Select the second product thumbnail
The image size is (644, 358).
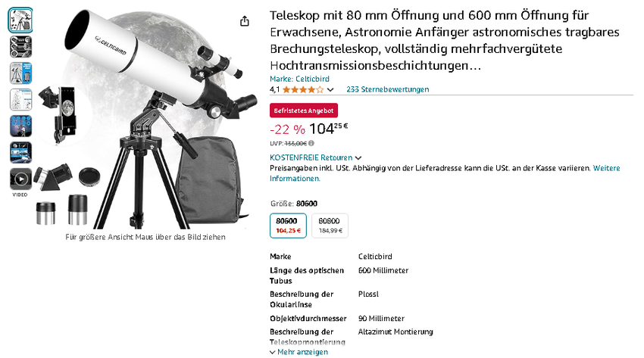coord(20,47)
